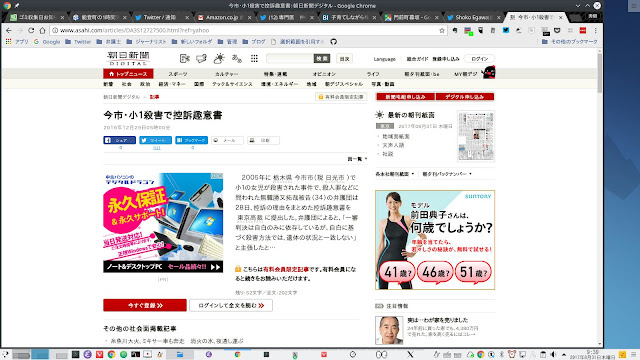Screen dimensions: 640x360
Task: Close the Twitter / 通知 tab
Action: [x=187, y=18]
